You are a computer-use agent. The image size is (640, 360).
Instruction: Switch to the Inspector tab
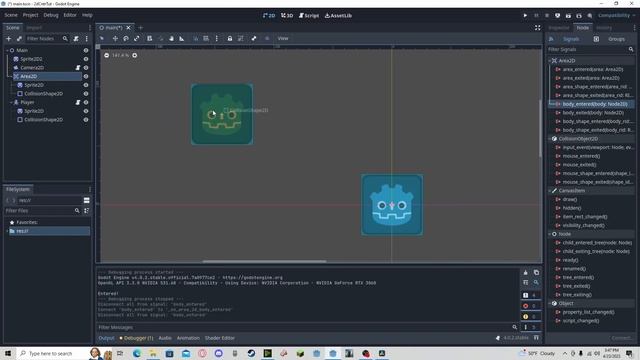[558, 28]
